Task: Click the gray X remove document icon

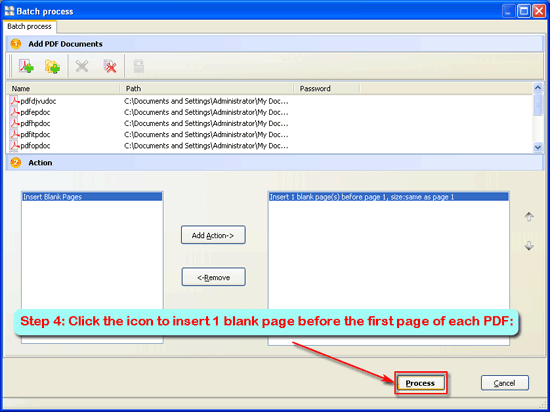Action: (x=82, y=66)
